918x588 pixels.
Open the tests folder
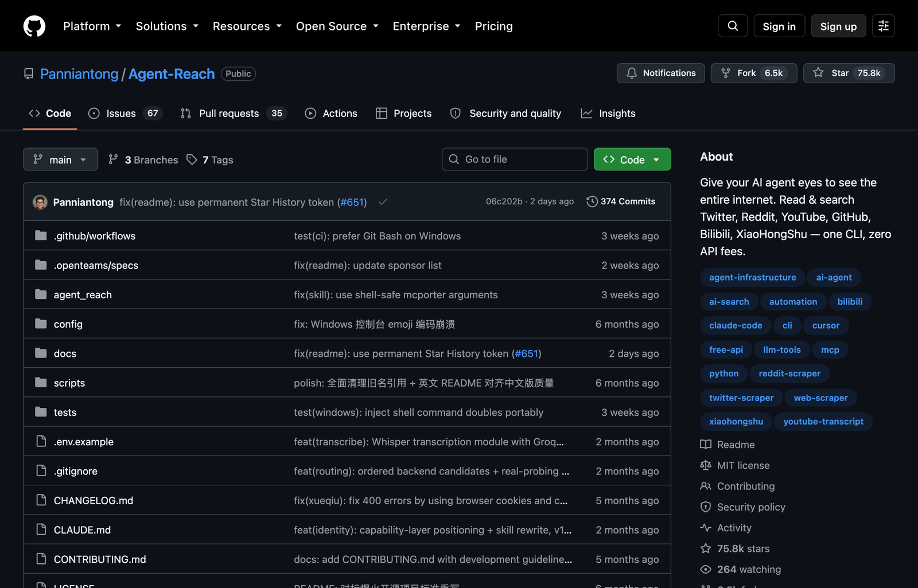(65, 412)
